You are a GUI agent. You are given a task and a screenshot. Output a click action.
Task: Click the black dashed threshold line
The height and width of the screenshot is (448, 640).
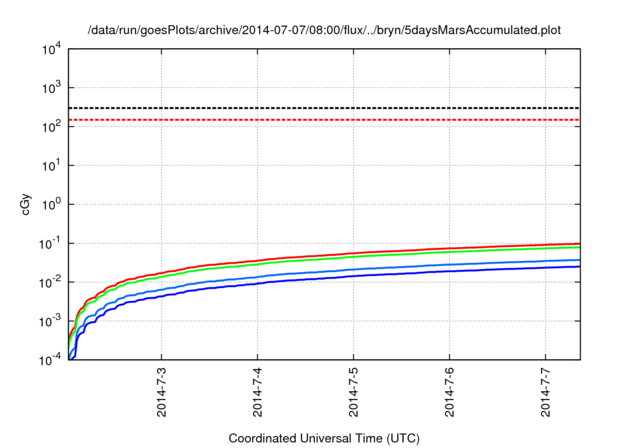(324, 108)
